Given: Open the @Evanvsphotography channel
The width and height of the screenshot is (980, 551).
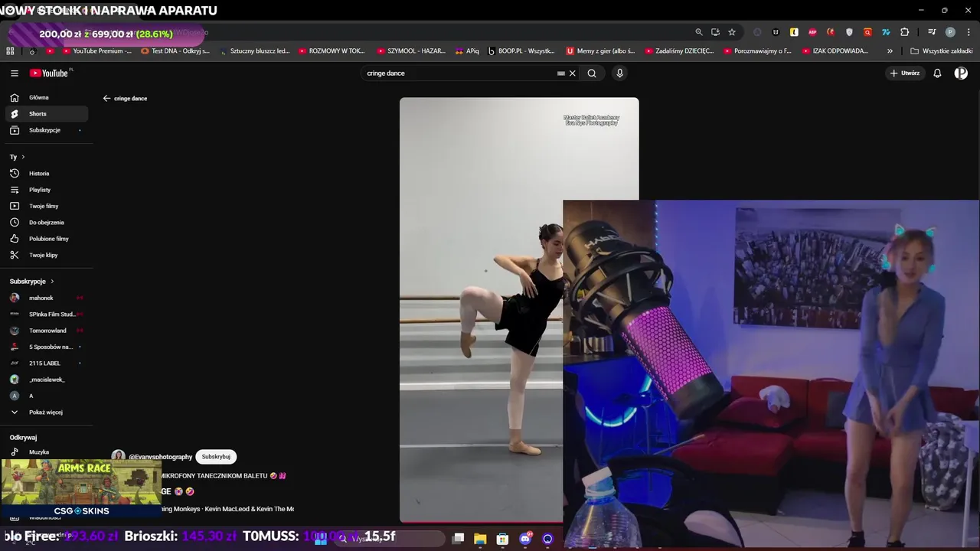Looking at the screenshot, I should coord(160,457).
